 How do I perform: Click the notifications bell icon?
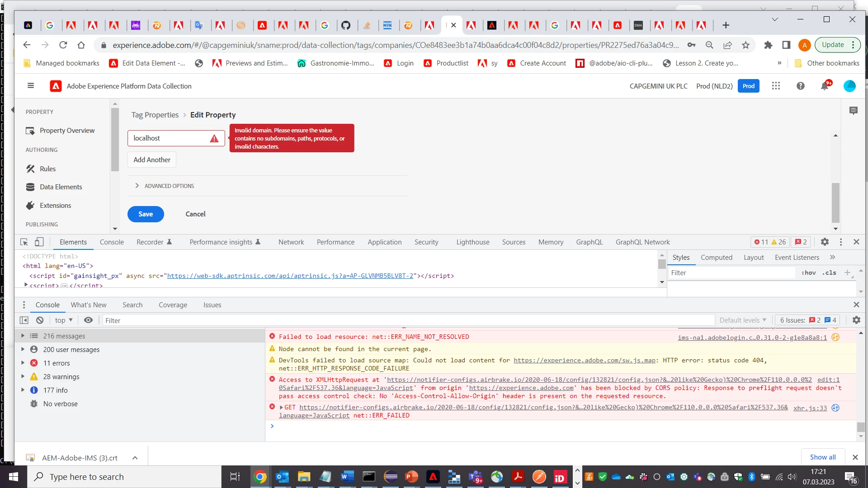pos(824,86)
